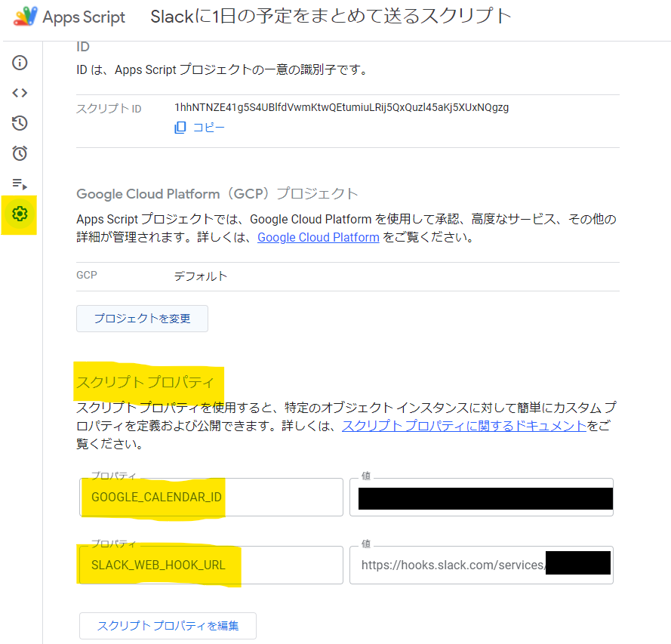Open the Editor code brackets icon

click(20, 93)
